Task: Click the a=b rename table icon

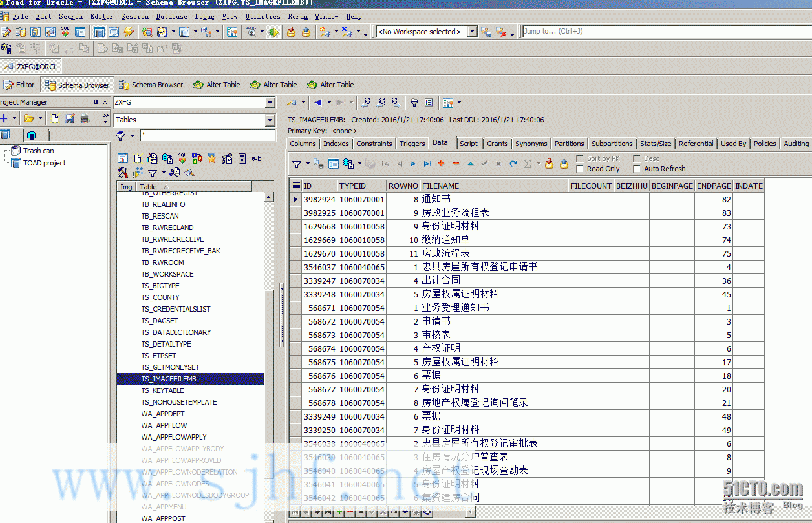Action: coord(257,158)
